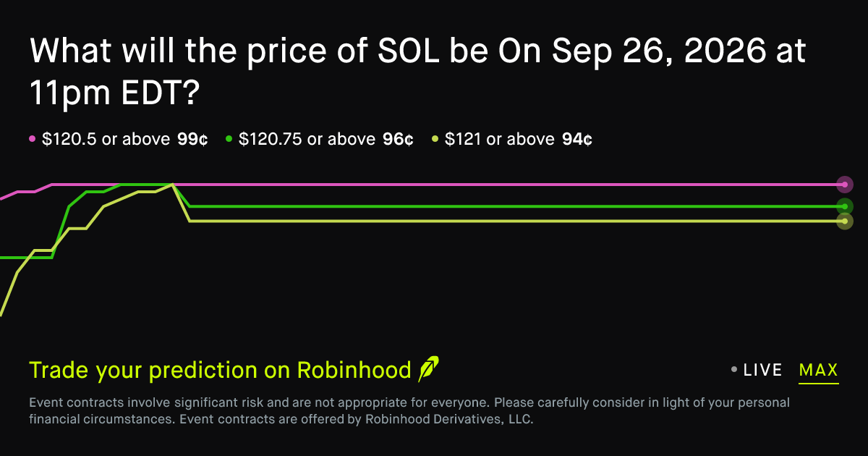The image size is (868, 456).
Task: Select the dark green line endpoint marker
Action: [844, 206]
